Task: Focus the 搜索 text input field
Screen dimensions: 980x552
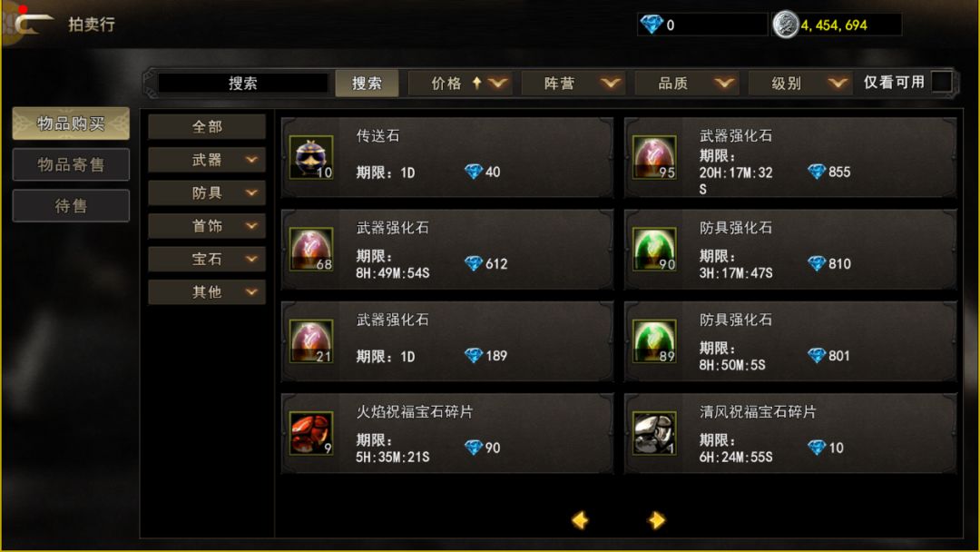Action: point(243,84)
